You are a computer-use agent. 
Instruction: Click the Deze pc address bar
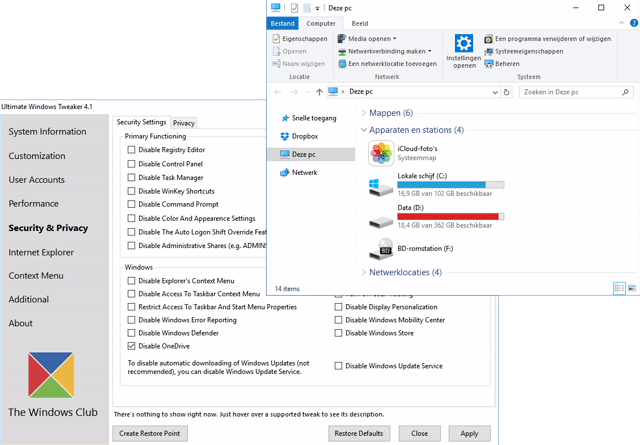(413, 92)
